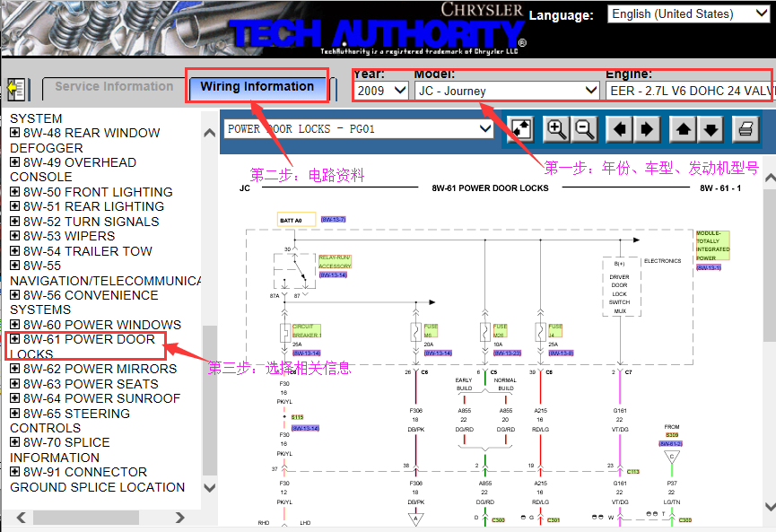Select 8W-62 POWER MIRRORS tree label
776x532 pixels.
click(100, 370)
